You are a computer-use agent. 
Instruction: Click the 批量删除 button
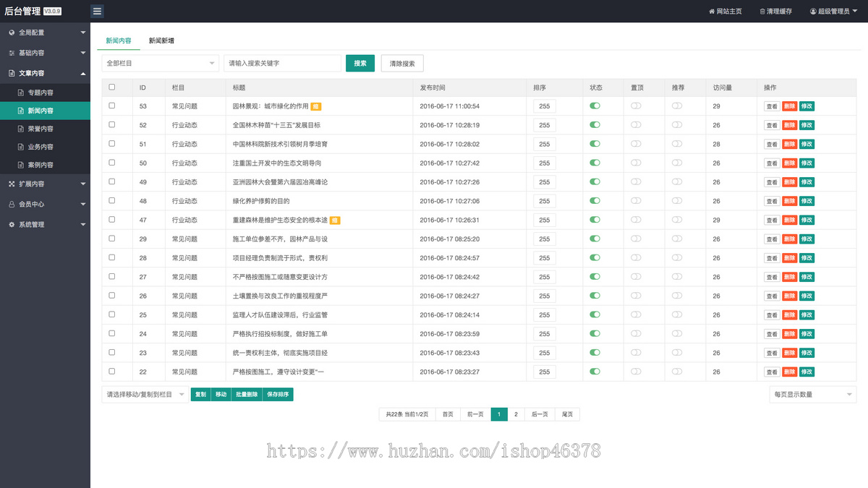pos(247,395)
